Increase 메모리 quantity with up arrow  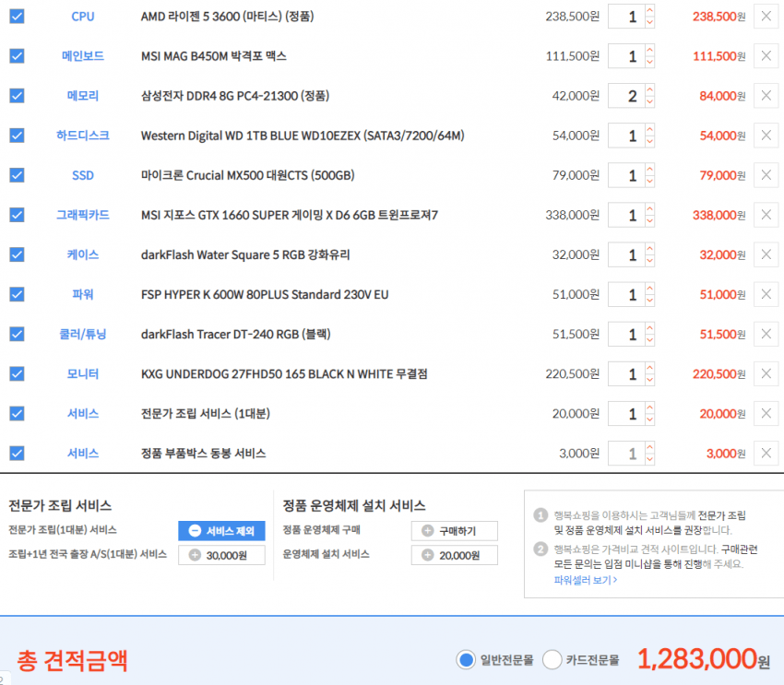(649, 89)
